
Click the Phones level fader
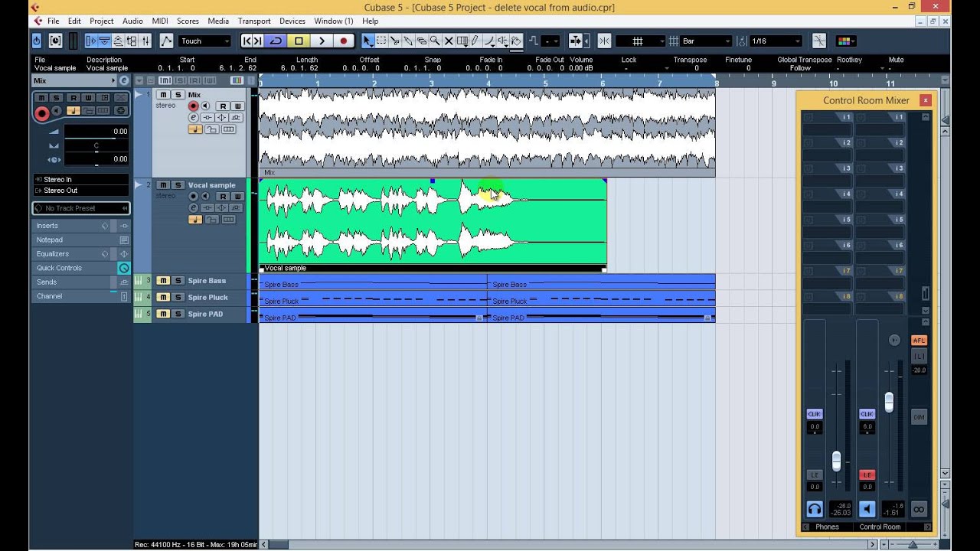pos(836,461)
